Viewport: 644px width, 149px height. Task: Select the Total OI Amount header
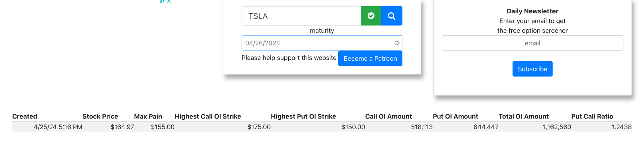[x=524, y=116]
